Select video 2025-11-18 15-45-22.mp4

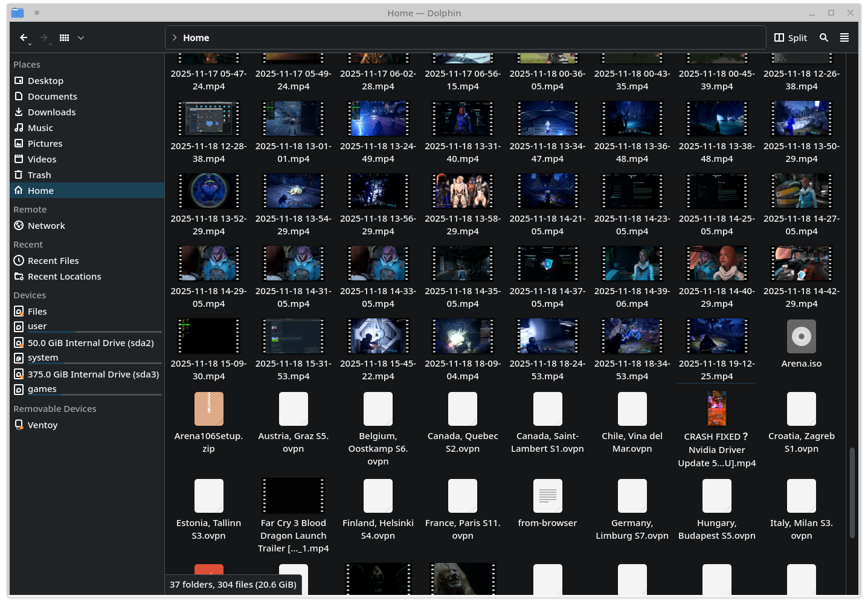coord(378,350)
